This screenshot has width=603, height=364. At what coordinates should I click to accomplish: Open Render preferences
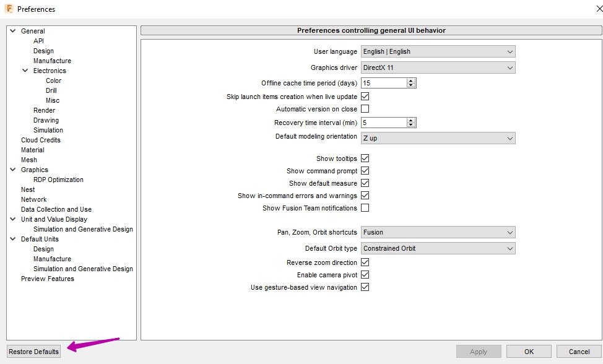click(x=44, y=110)
